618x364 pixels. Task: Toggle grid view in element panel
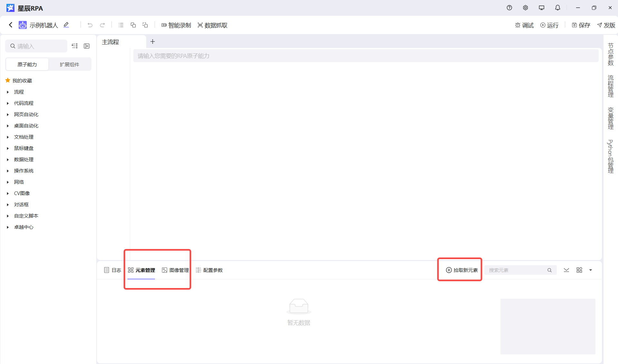579,270
